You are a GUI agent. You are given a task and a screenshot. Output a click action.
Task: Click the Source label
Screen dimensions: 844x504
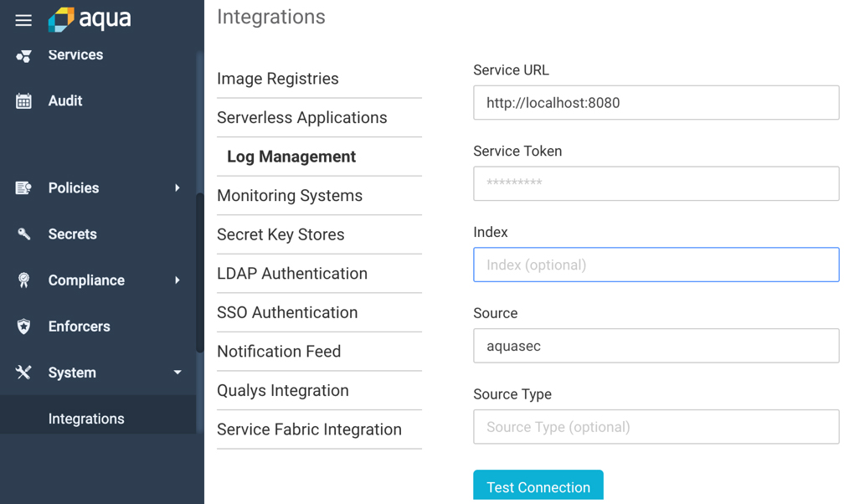coord(495,313)
